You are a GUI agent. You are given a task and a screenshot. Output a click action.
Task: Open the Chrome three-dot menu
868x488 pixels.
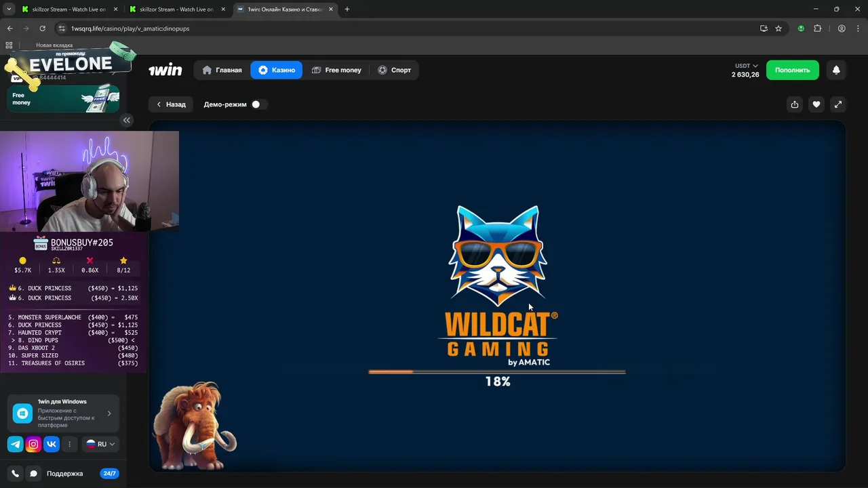click(x=858, y=28)
